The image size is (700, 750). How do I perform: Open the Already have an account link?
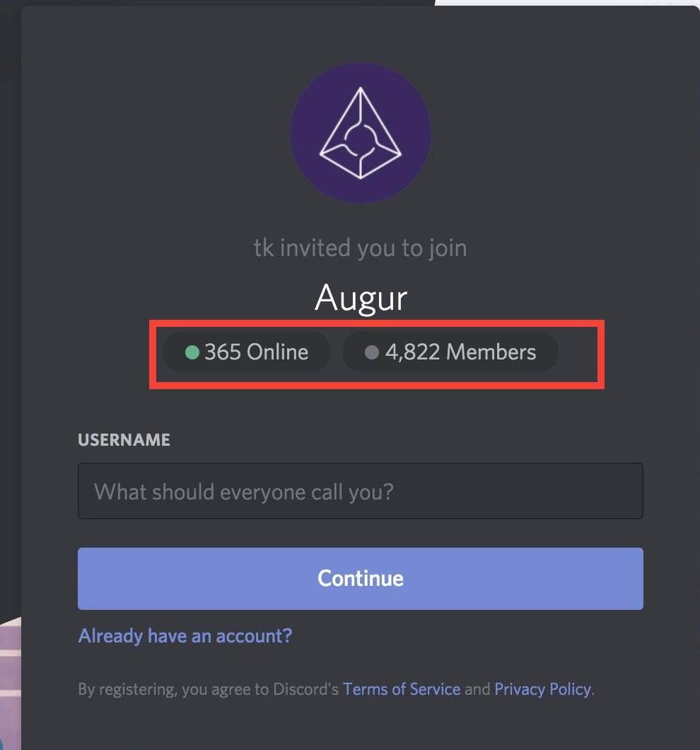click(185, 635)
